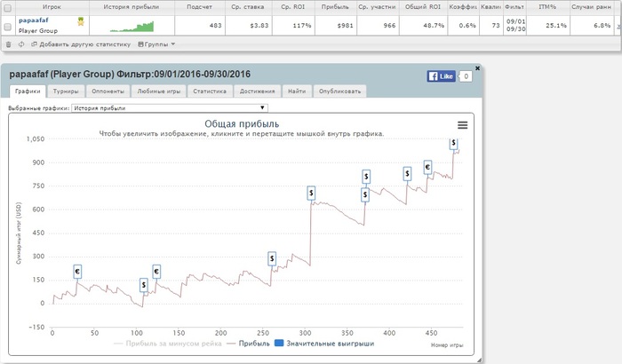The height and width of the screenshot is (364, 622).
Task: Open the Статистика tab
Action: pyautogui.click(x=210, y=91)
